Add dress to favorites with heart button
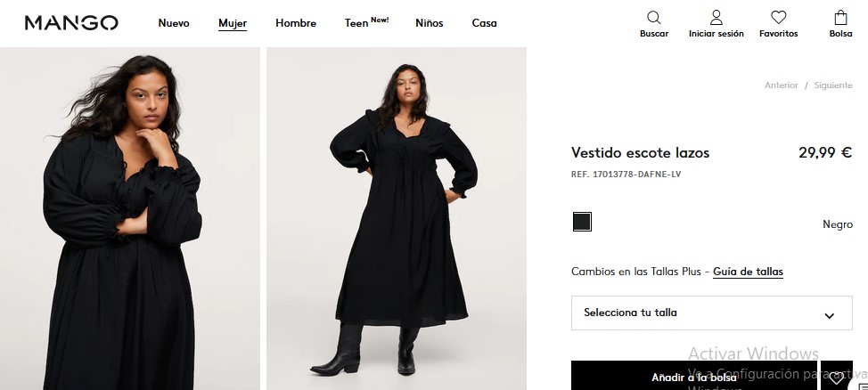This screenshot has height=390, width=868. pyautogui.click(x=837, y=378)
